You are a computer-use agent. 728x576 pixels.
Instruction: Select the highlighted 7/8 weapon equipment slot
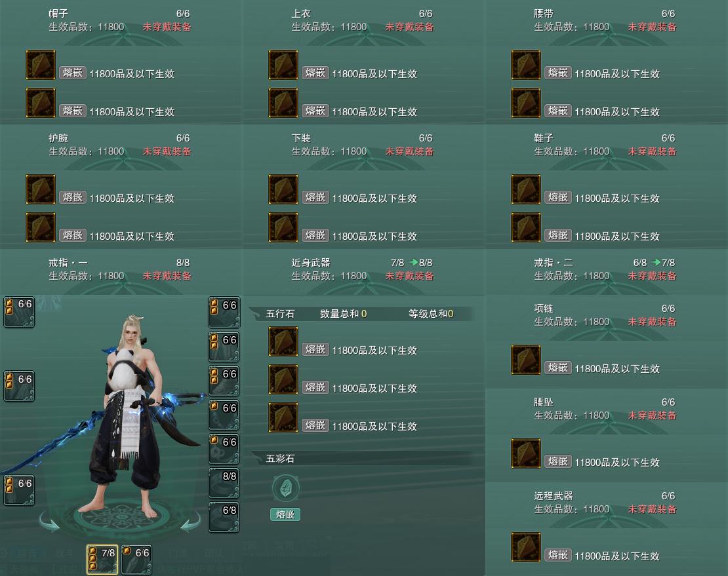tap(102, 560)
